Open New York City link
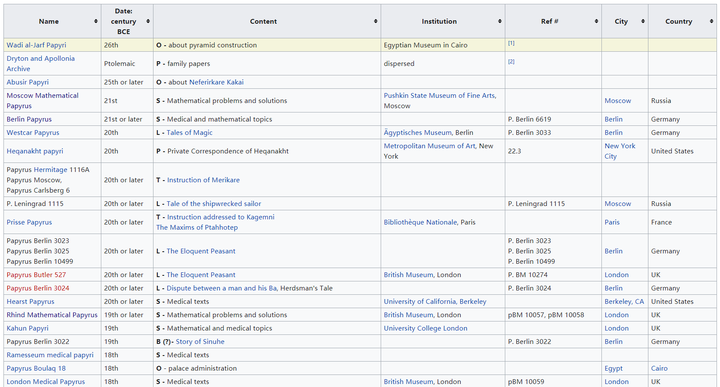The image size is (720, 387). click(x=619, y=151)
